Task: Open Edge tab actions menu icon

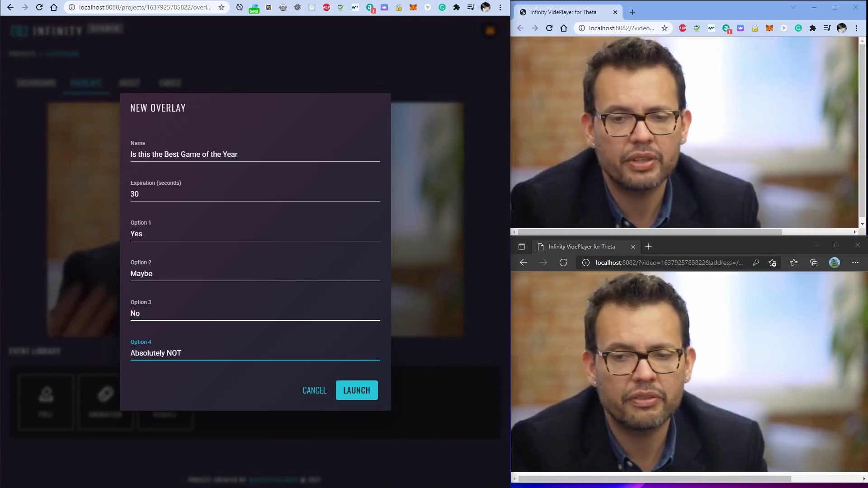Action: pyautogui.click(x=521, y=247)
